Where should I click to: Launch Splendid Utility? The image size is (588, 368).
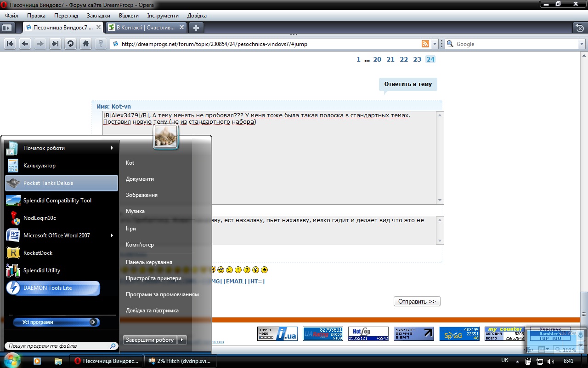click(61, 270)
